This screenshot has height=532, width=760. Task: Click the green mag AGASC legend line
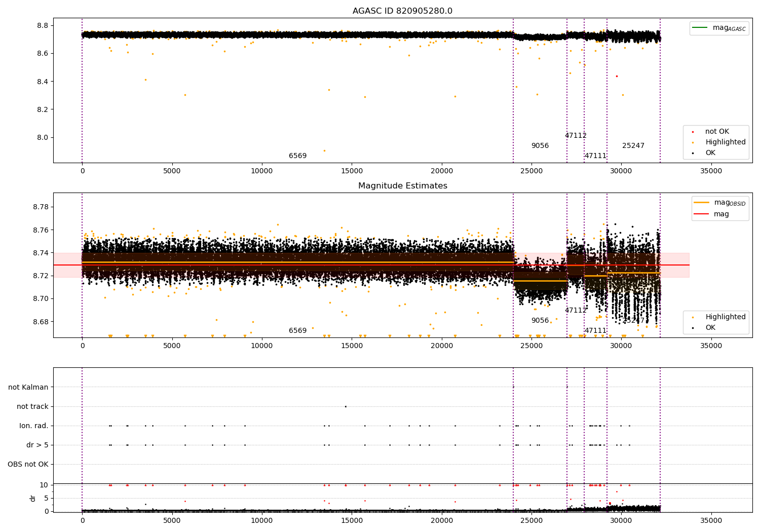700,28
